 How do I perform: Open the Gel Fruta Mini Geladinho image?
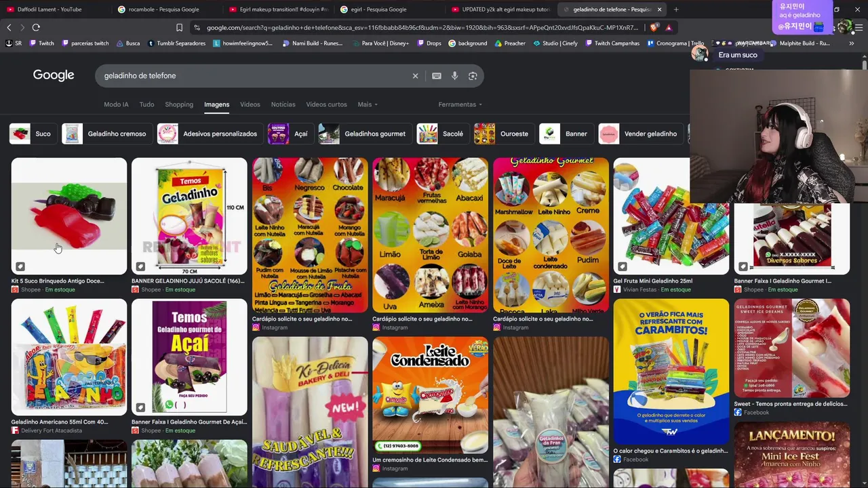point(671,216)
